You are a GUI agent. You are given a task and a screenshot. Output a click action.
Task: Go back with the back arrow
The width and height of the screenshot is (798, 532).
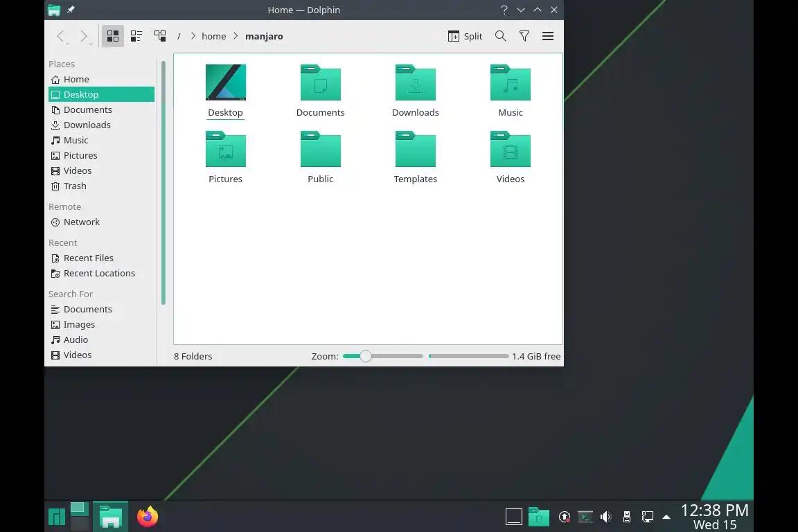click(60, 36)
